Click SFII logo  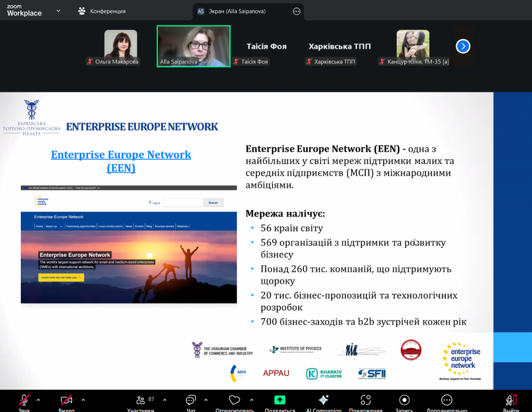coord(372,374)
